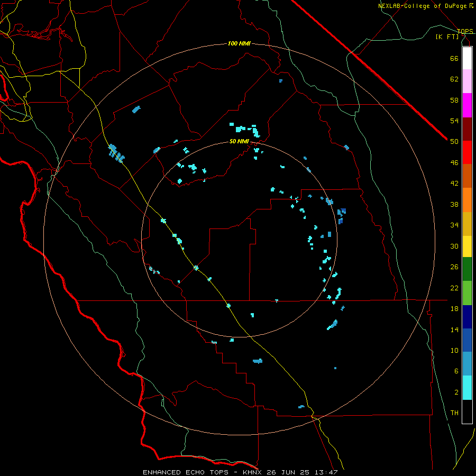Click the 58 value on the scale
The height and width of the screenshot is (476, 476).
pyautogui.click(x=454, y=100)
